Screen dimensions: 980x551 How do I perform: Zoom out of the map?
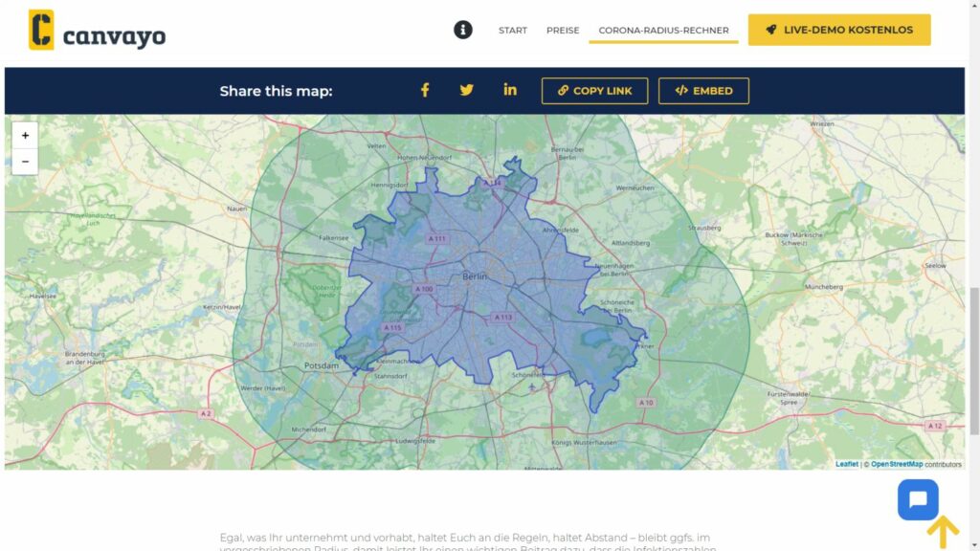click(x=25, y=162)
